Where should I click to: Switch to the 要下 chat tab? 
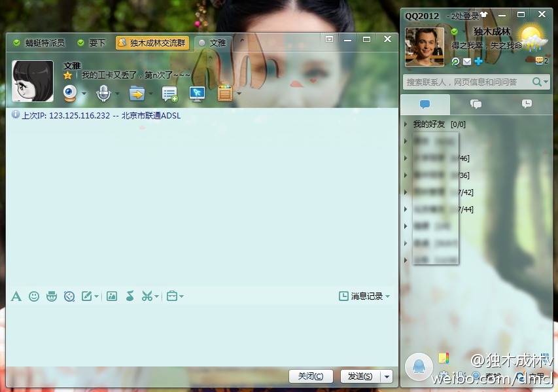92,43
